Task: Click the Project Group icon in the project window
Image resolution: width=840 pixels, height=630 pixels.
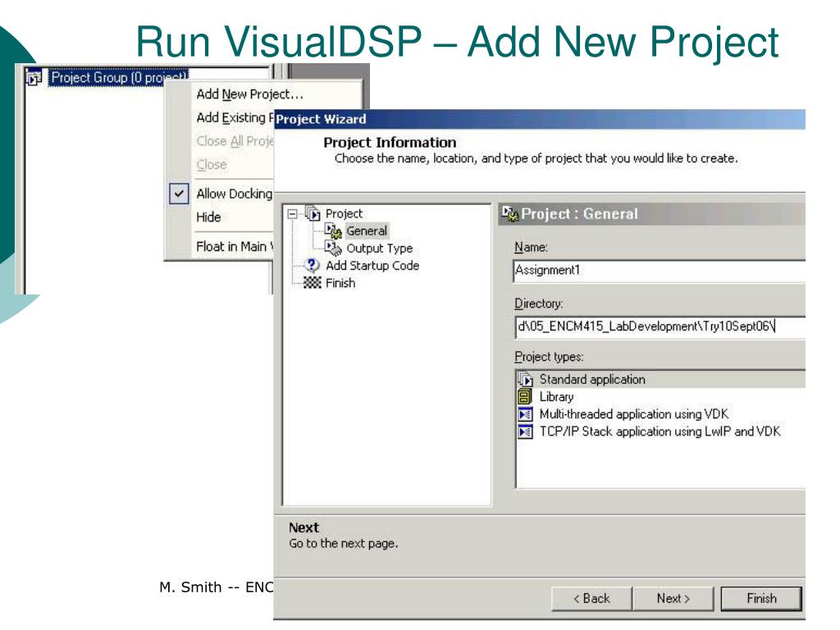Action: pyautogui.click(x=34, y=78)
